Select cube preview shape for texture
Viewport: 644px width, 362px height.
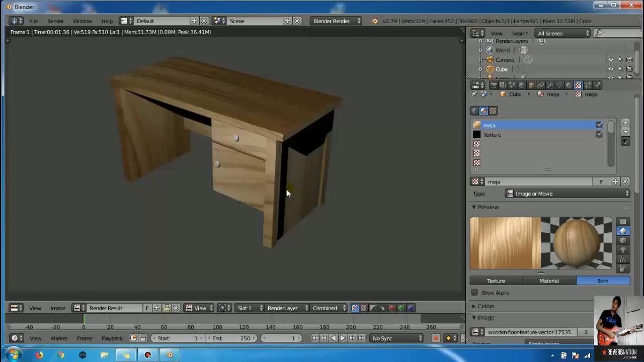click(x=623, y=240)
